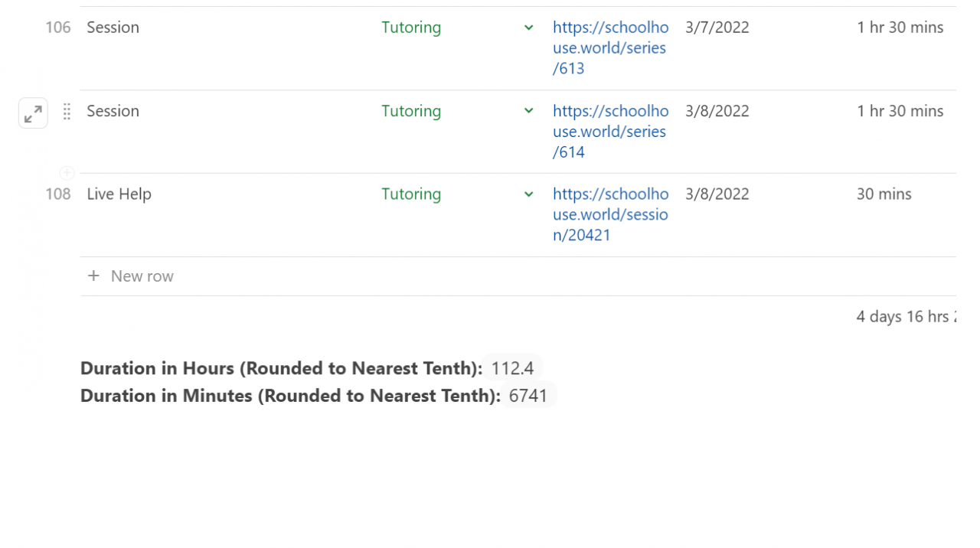This screenshot has height=548, width=980.
Task: Select the Session name cell in row 106
Action: [x=113, y=28]
